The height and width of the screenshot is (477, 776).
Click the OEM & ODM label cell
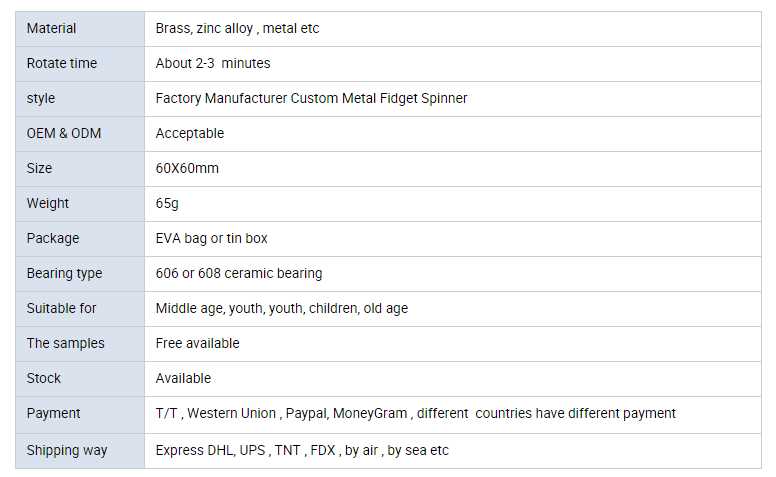pos(64,133)
